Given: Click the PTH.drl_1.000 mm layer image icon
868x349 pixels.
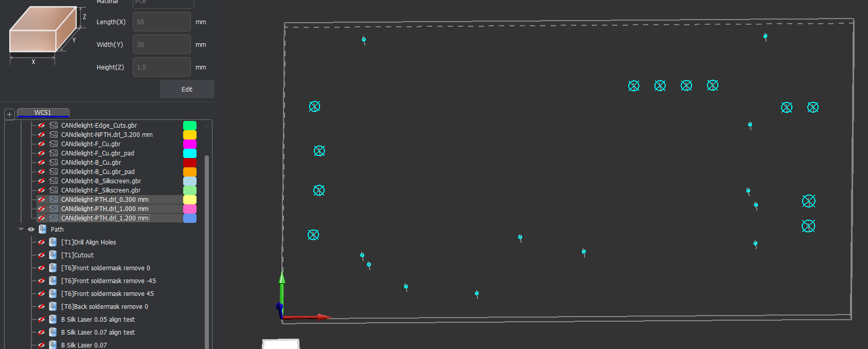Looking at the screenshot, I should (54, 208).
